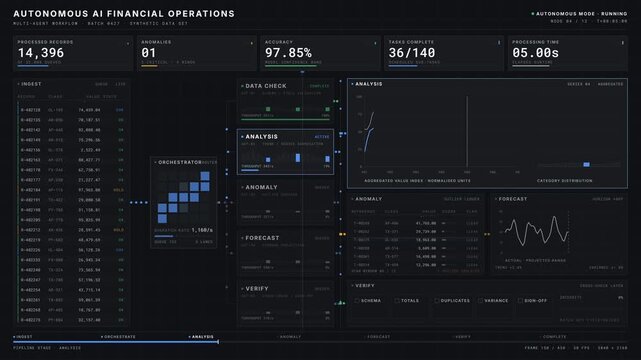Image resolution: width=641 pixels, height=360 pixels.
Task: Open the Accuracy card corner icon
Action: click(375, 43)
